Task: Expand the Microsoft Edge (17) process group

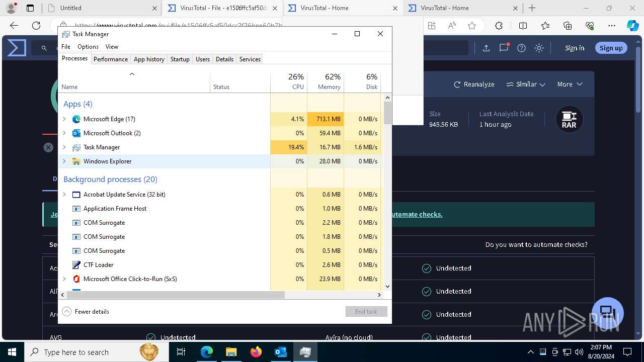Action: (64, 119)
